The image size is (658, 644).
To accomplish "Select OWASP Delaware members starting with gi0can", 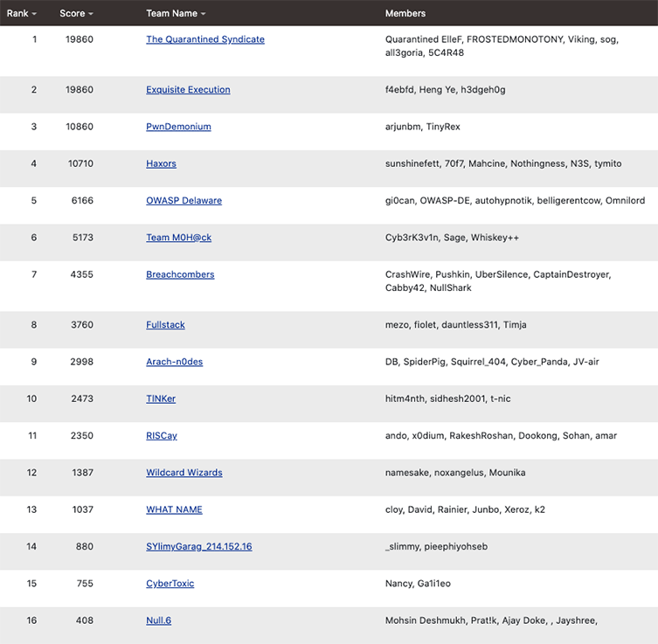I will [x=515, y=200].
